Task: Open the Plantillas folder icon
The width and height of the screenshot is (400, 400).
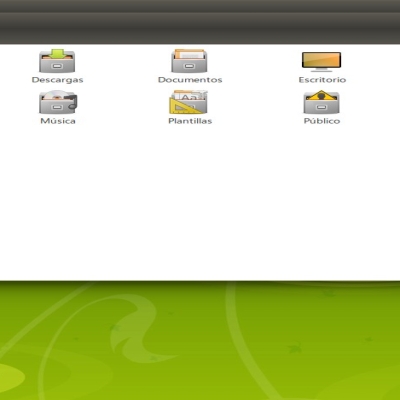Action: (x=188, y=102)
